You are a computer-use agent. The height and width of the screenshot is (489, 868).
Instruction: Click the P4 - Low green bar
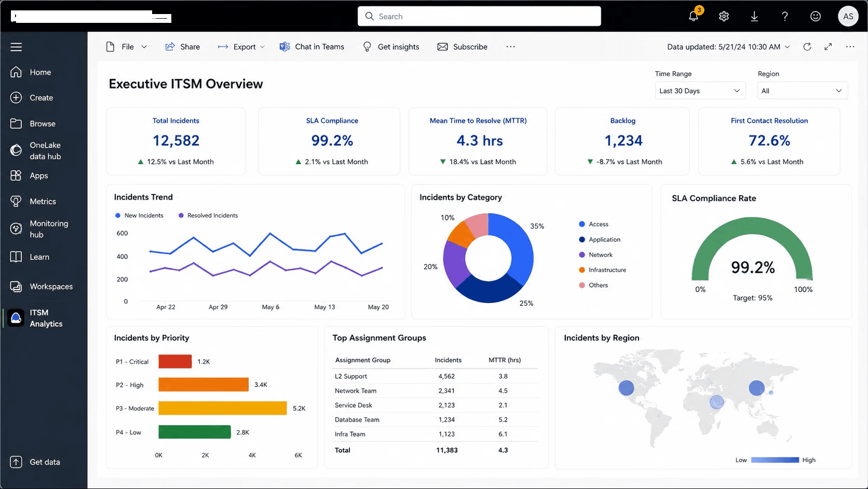click(195, 432)
